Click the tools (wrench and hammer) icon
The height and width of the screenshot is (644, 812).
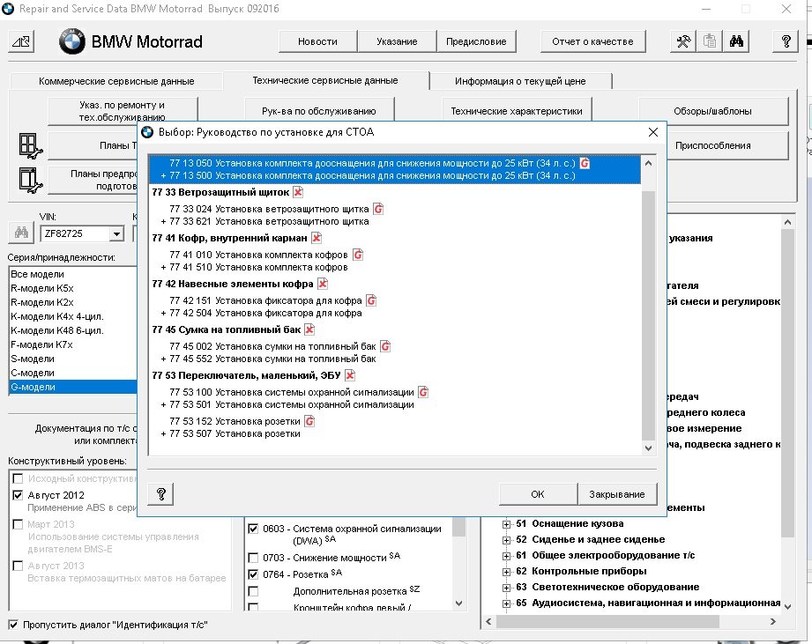[x=682, y=41]
